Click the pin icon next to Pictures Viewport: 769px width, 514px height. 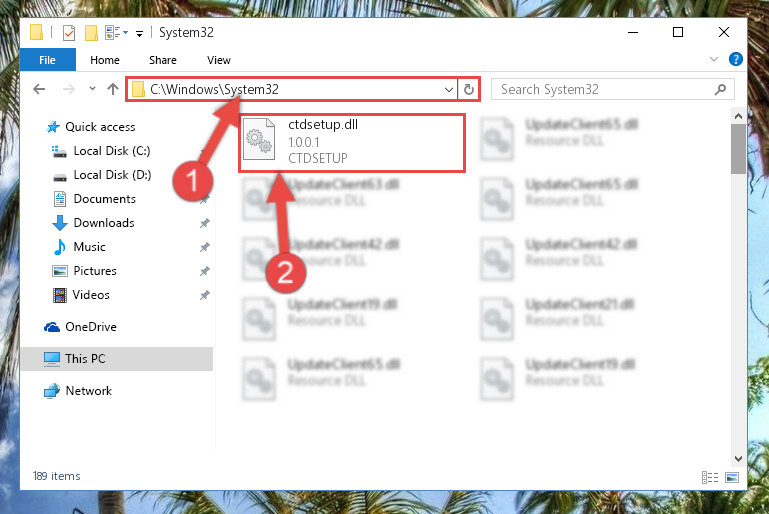tap(205, 271)
